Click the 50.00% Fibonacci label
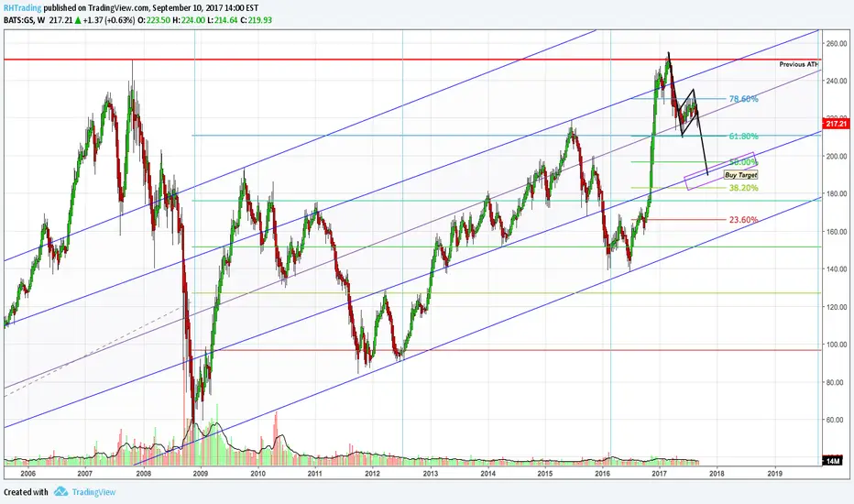The width and height of the screenshot is (854, 504). pyautogui.click(x=743, y=162)
